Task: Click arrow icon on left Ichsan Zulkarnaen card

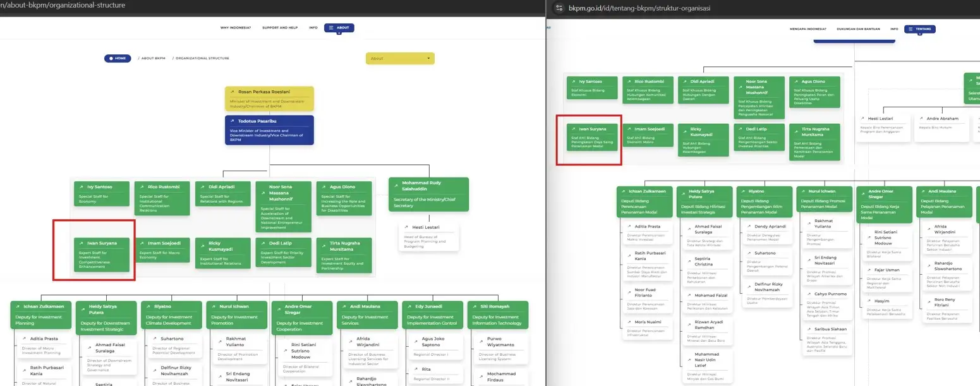Action: tap(17, 306)
